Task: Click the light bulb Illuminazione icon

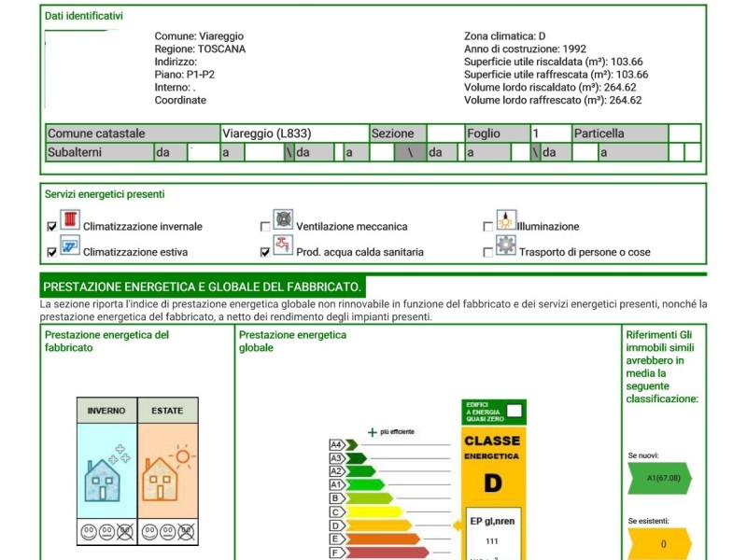Action: point(505,221)
